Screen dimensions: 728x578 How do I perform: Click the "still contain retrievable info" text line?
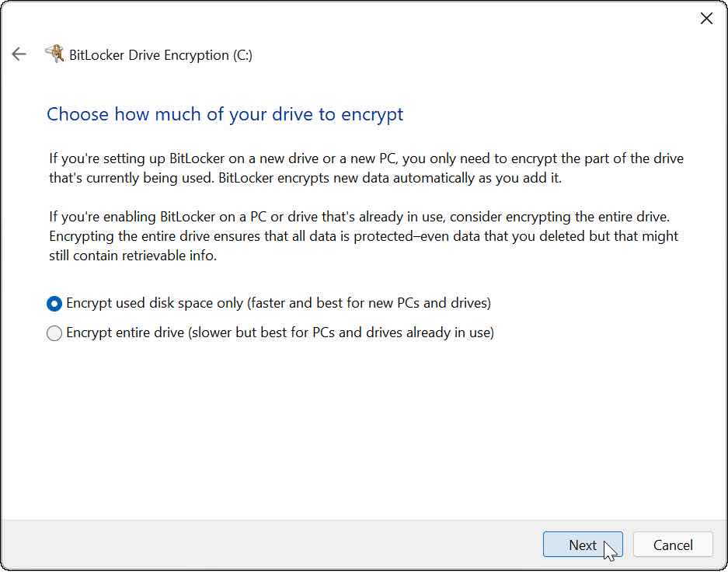tap(132, 254)
